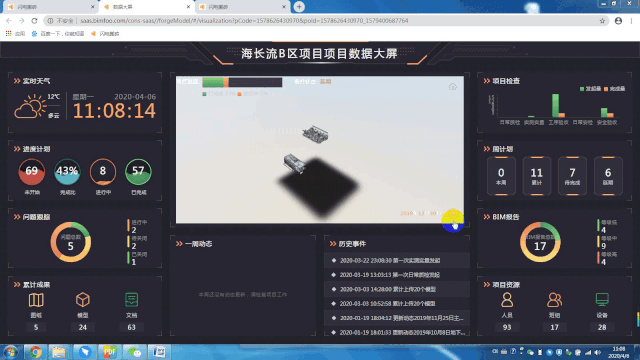The height and width of the screenshot is (360, 640).
Task: Click the green legend swatch in 项目检查 chart
Action: [x=582, y=89]
